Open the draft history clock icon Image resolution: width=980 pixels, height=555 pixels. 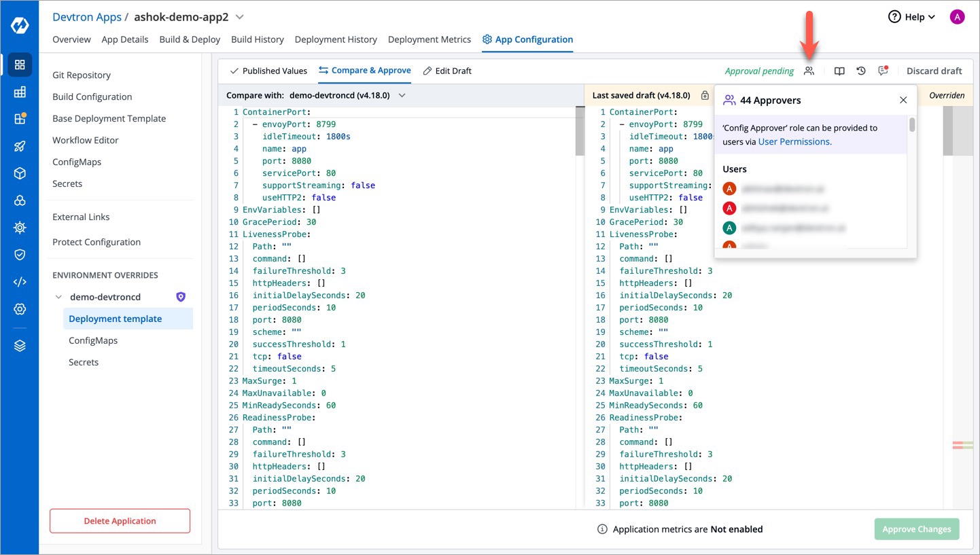(861, 71)
